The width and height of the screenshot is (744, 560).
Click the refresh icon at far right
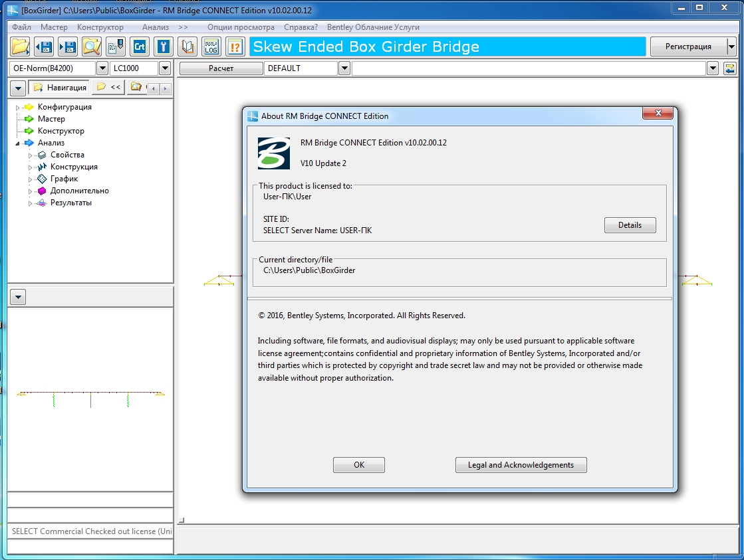click(x=729, y=68)
